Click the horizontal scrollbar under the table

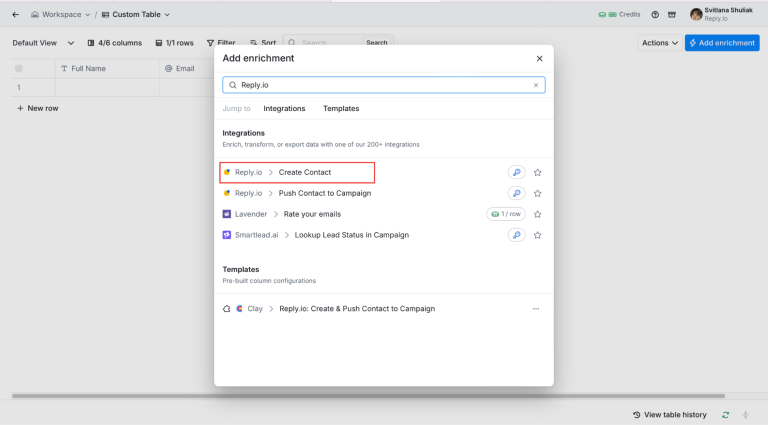coord(368,396)
